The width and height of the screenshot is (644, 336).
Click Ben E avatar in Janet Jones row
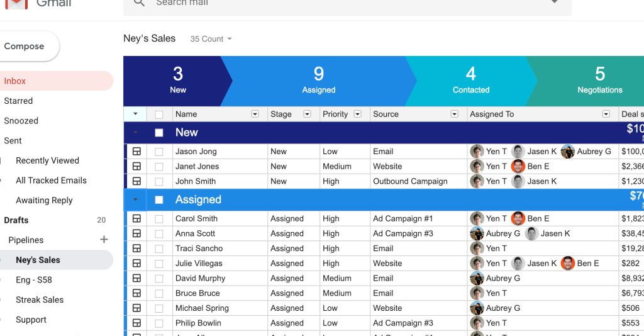(518, 167)
